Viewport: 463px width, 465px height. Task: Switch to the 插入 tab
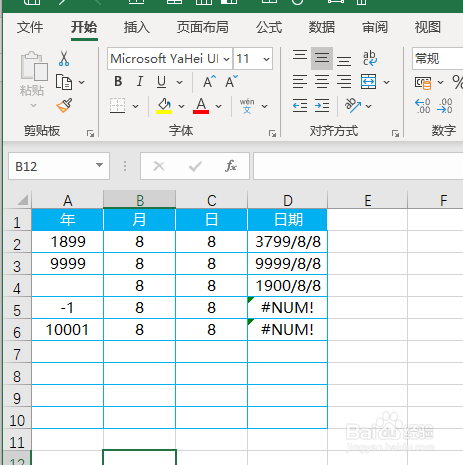tap(137, 27)
